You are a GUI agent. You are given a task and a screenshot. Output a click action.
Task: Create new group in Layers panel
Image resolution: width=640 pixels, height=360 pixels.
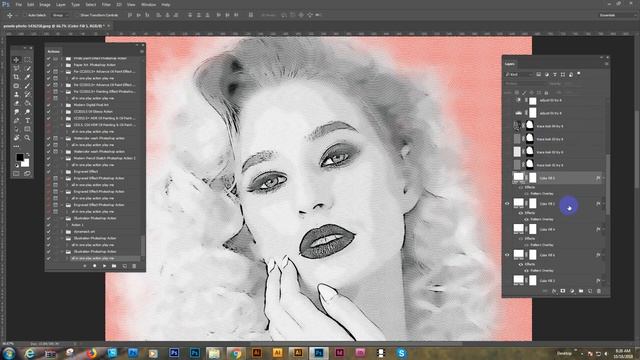click(x=581, y=291)
